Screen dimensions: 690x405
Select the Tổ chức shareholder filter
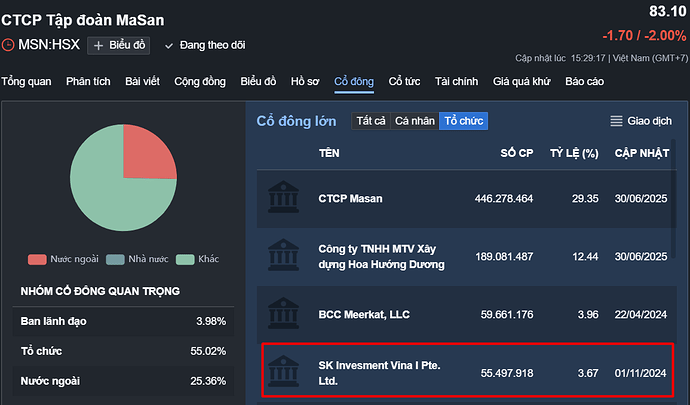(464, 121)
